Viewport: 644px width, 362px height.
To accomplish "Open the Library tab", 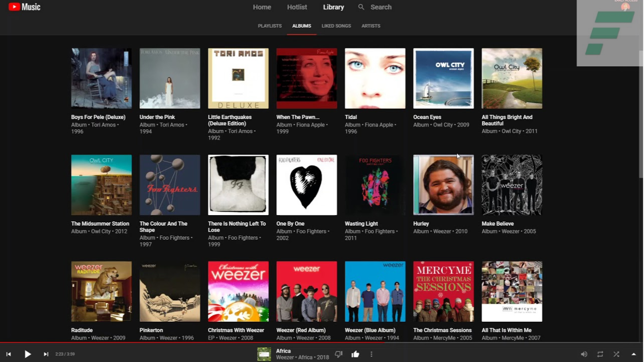I will (334, 7).
